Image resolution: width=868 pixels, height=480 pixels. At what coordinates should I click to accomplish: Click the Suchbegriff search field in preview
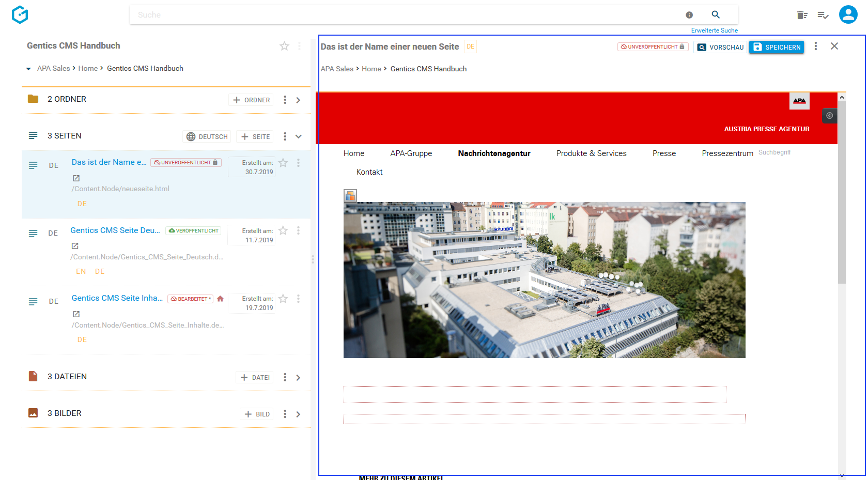point(775,152)
